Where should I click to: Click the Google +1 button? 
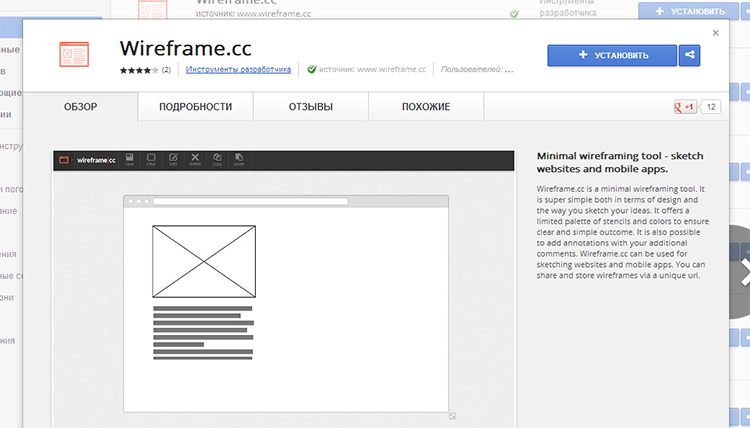[x=685, y=107]
